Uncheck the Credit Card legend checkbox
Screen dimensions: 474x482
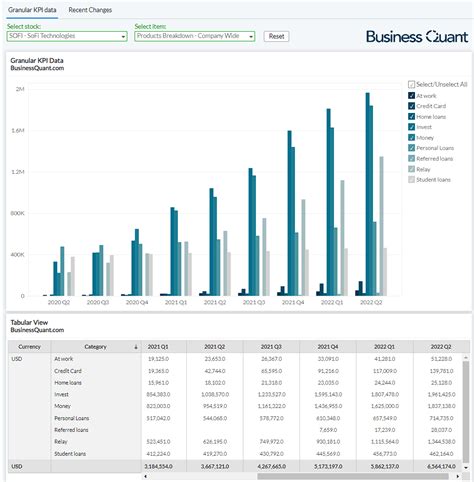click(412, 106)
